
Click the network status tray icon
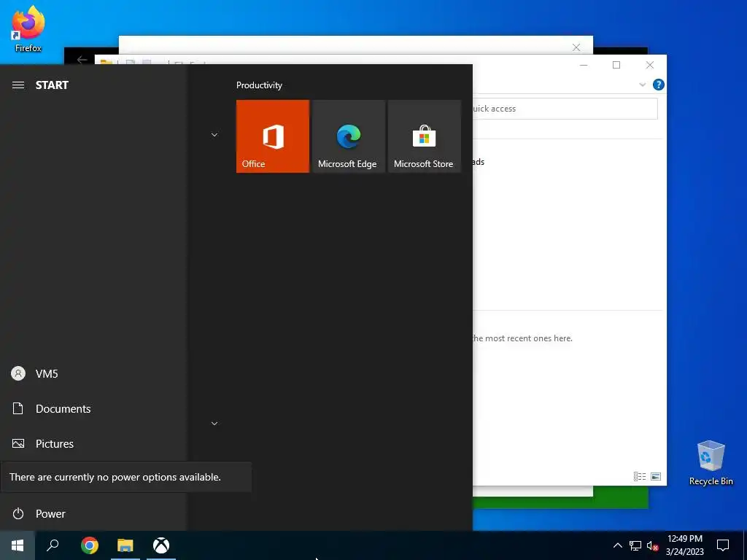[635, 545]
